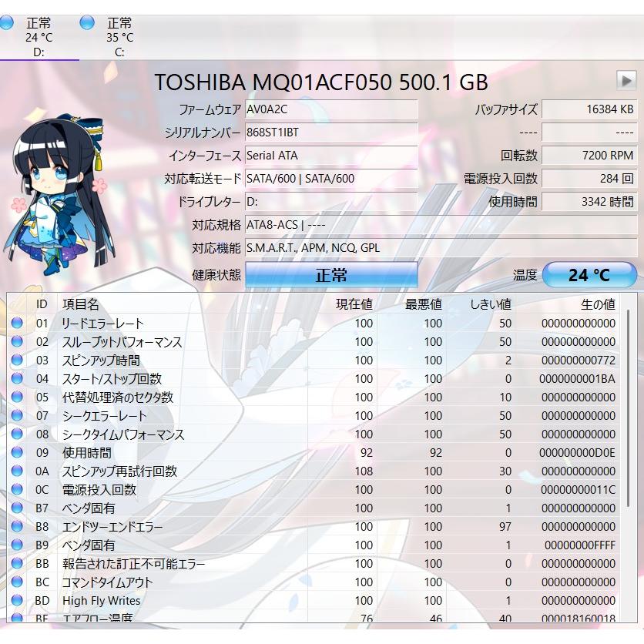
Task: Click the blue status orb for C:
Action: tap(87, 22)
